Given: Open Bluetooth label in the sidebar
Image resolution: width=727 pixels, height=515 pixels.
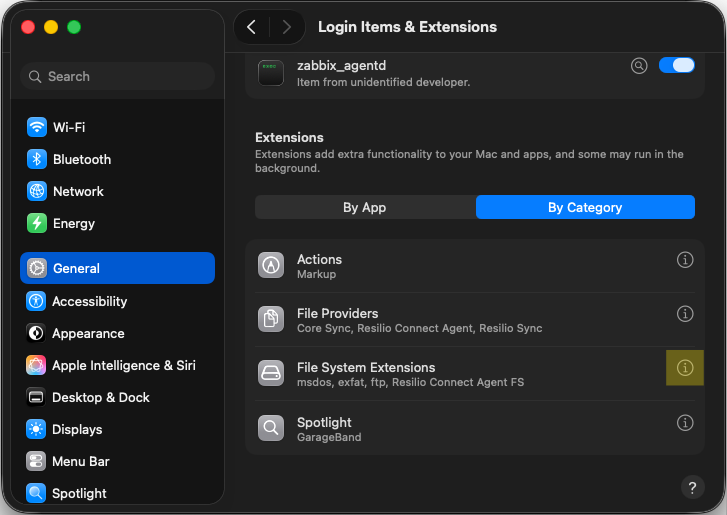Looking at the screenshot, I should pos(82,159).
